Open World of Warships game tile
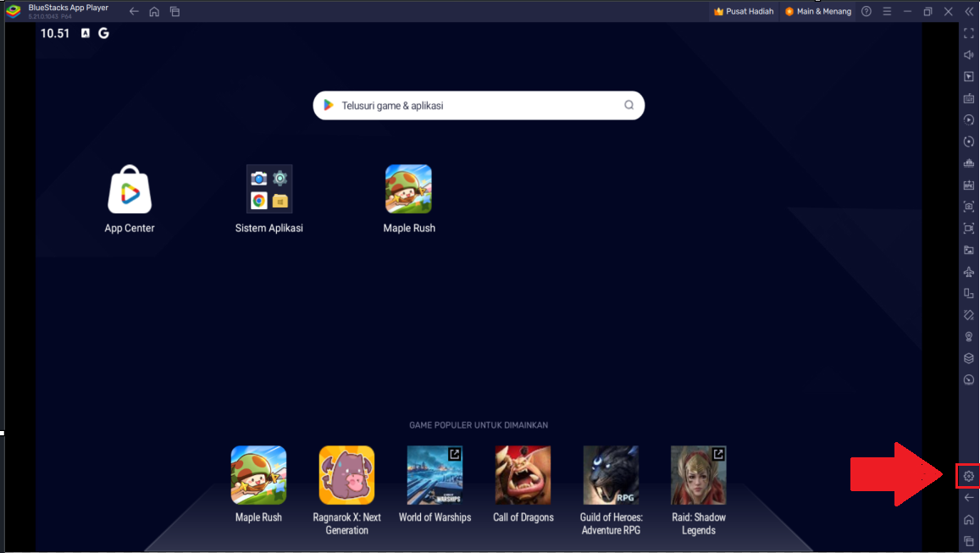Image resolution: width=980 pixels, height=553 pixels. tap(435, 484)
